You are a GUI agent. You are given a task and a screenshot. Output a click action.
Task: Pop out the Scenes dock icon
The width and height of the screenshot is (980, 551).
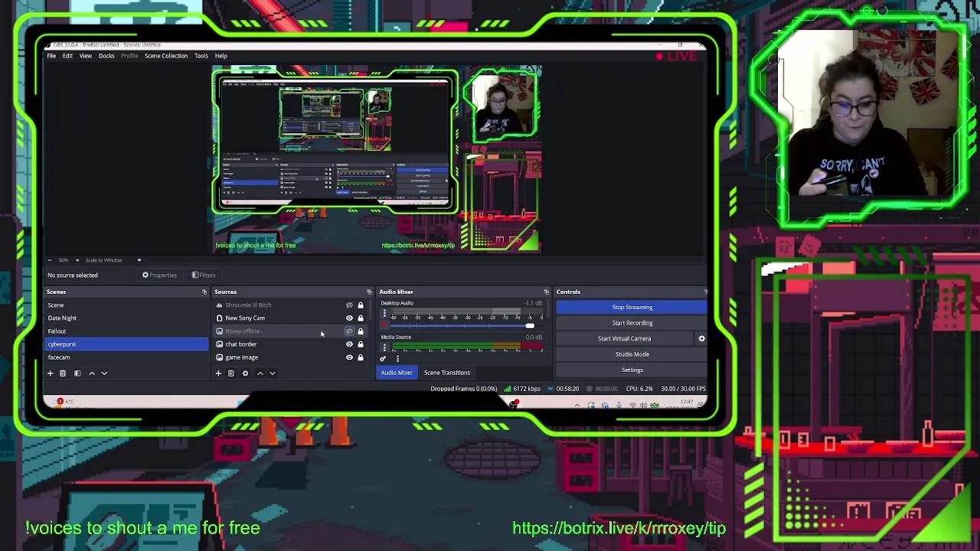click(x=204, y=292)
